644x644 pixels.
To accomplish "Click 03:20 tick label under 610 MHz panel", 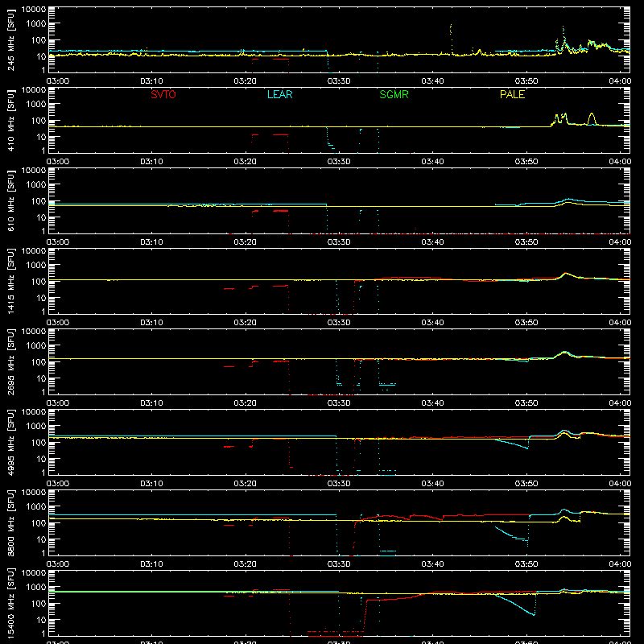I will pyautogui.click(x=246, y=242).
